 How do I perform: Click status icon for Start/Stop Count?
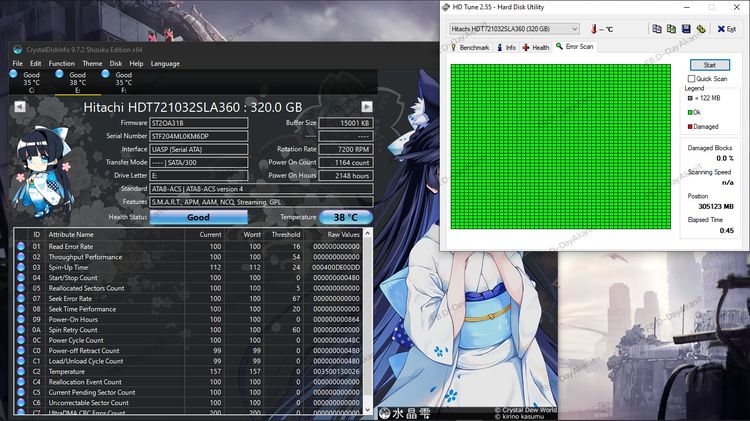[21, 277]
